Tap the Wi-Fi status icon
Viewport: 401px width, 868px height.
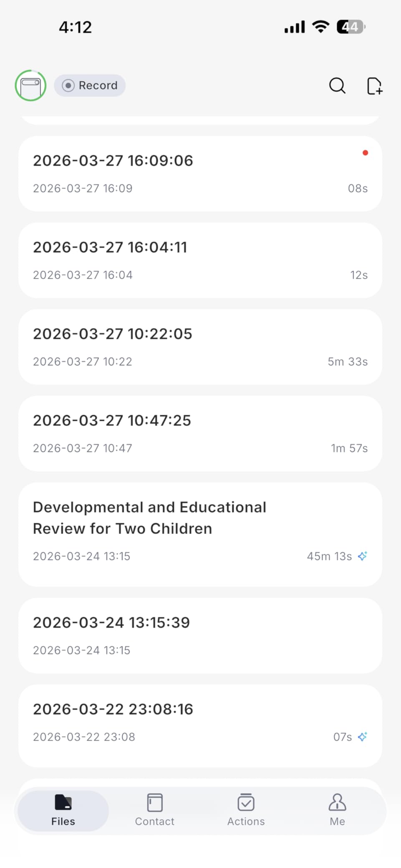pyautogui.click(x=320, y=27)
